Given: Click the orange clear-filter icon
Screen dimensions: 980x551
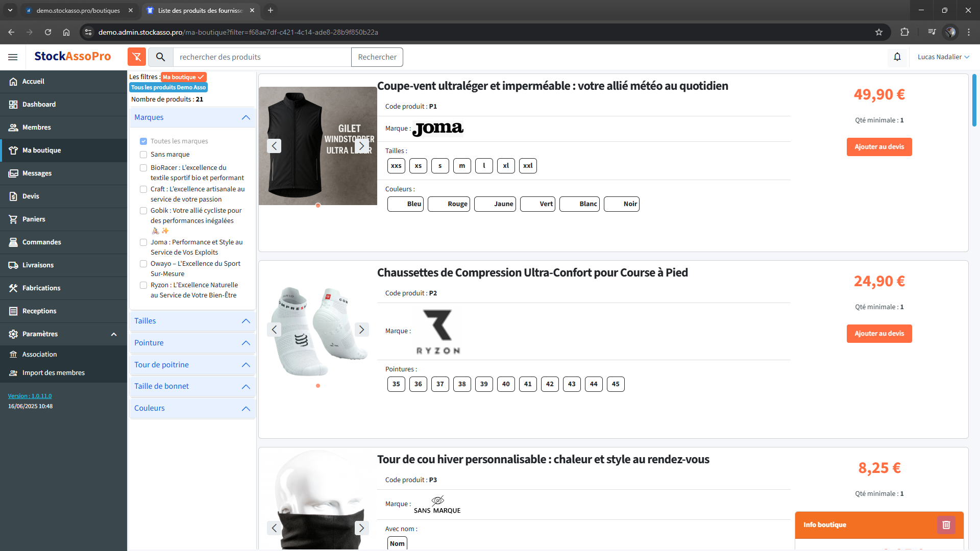Looking at the screenshot, I should pyautogui.click(x=137, y=57).
